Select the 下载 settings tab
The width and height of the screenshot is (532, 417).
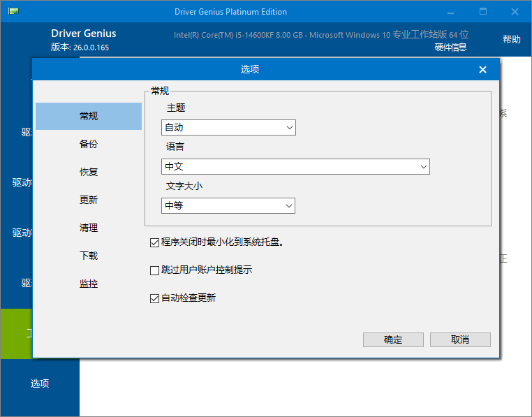tap(89, 256)
